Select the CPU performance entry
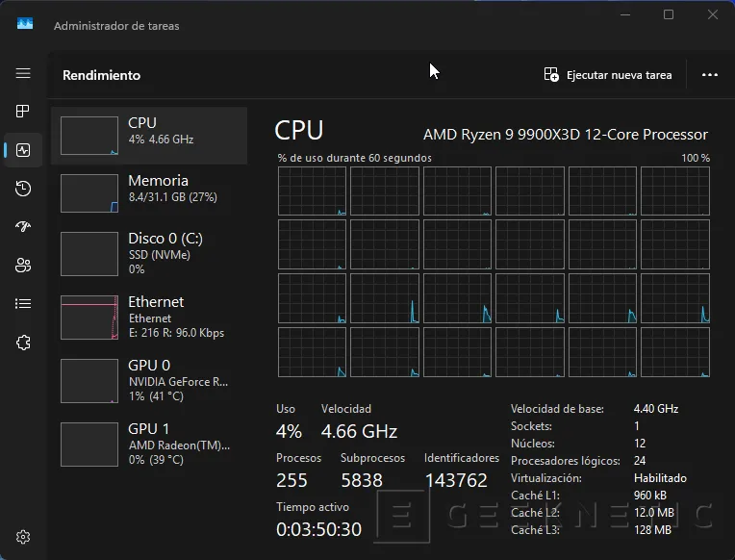Image resolution: width=735 pixels, height=560 pixels. pyautogui.click(x=149, y=136)
